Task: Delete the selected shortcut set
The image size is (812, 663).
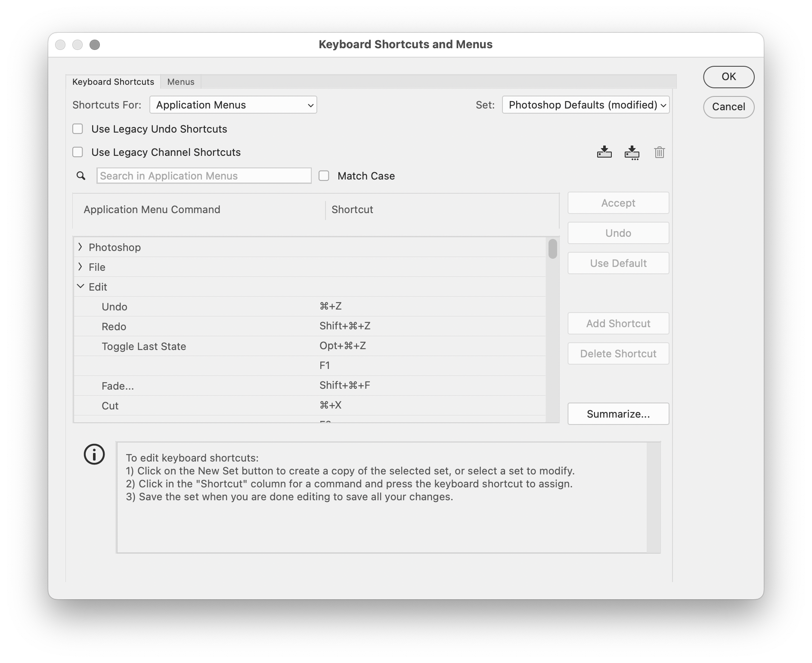Action: point(659,152)
